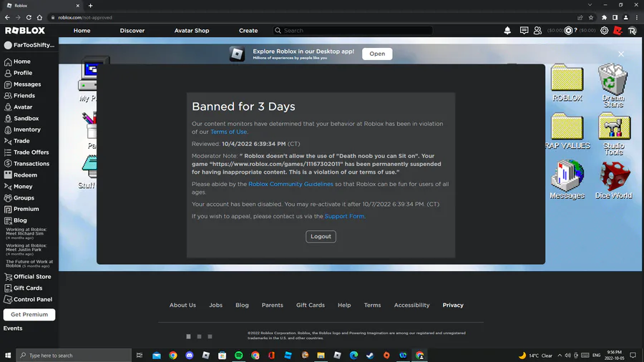Open Control Panel in the sidebar

[x=28, y=299]
